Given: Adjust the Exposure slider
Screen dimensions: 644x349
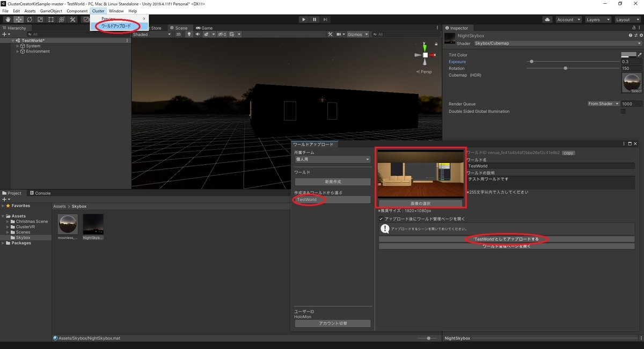Looking at the screenshot, I should click(572, 62).
